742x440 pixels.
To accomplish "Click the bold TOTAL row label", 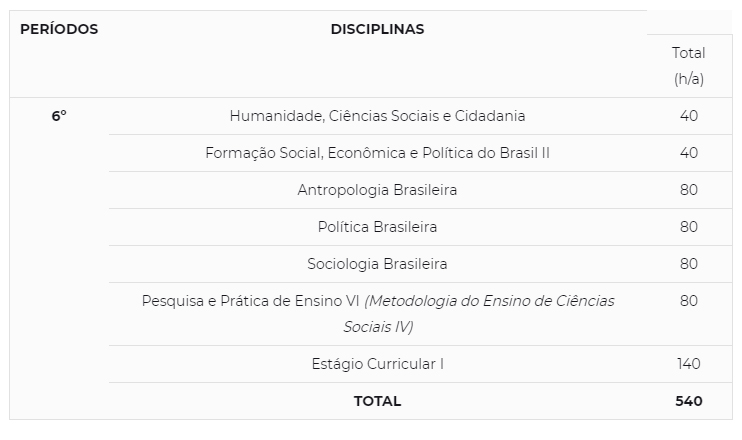I will (x=377, y=401).
